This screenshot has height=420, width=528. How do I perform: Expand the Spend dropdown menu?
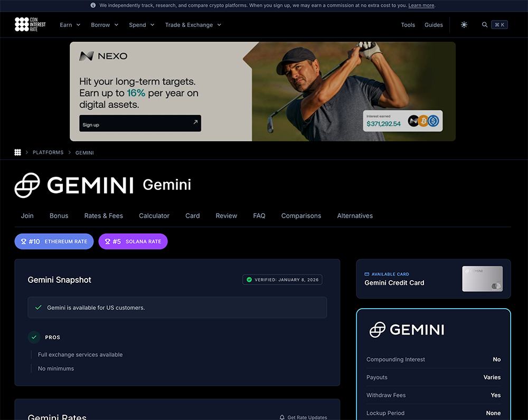click(x=142, y=25)
